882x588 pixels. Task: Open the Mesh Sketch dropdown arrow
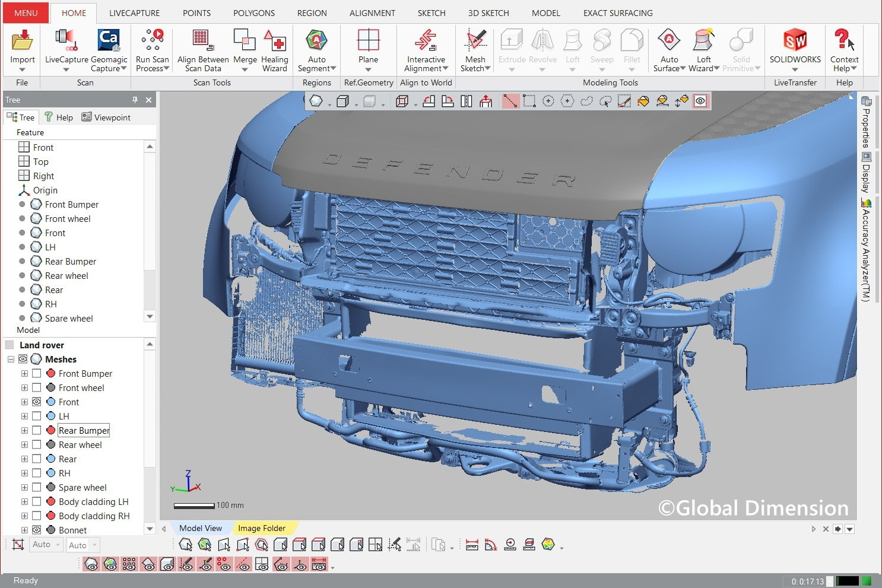(x=488, y=68)
